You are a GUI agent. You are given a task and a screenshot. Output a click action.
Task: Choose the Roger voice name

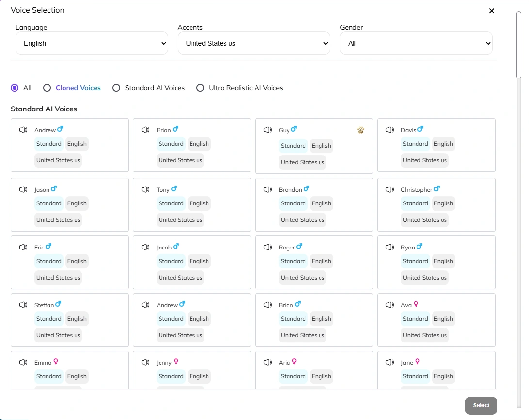(287, 248)
